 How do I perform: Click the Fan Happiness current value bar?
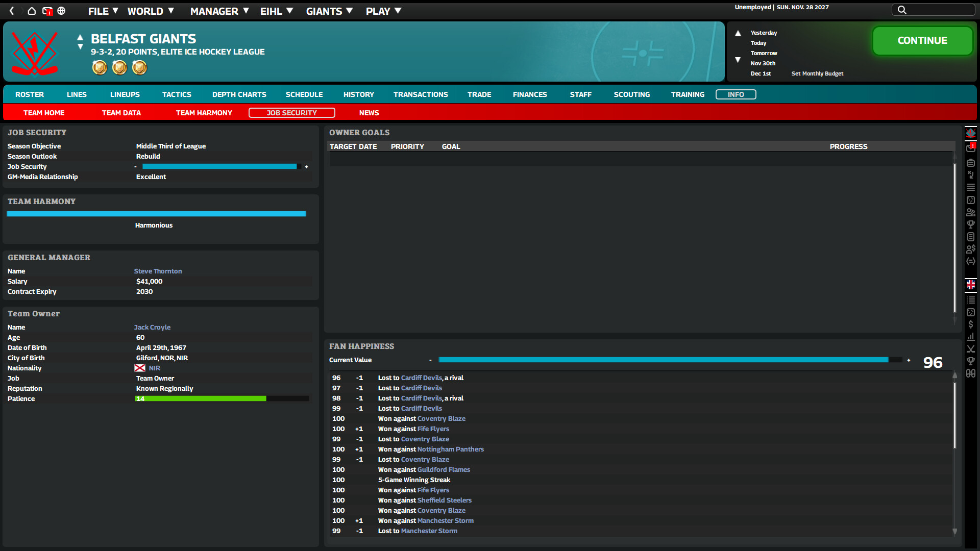[664, 360]
